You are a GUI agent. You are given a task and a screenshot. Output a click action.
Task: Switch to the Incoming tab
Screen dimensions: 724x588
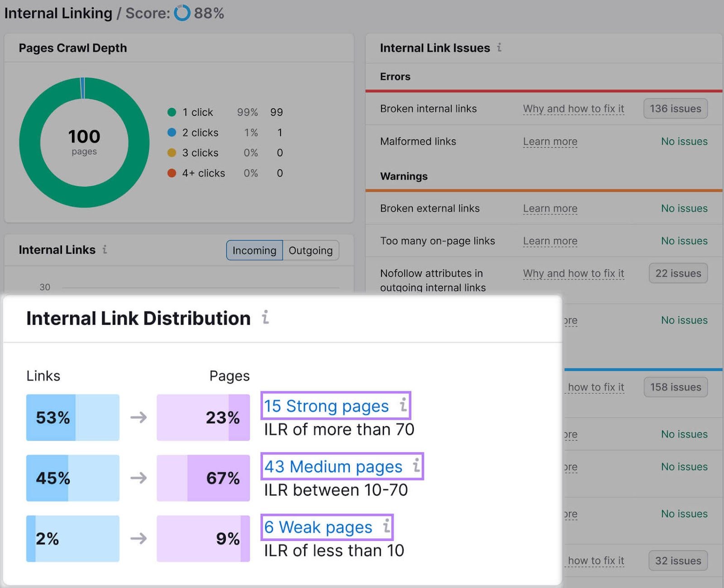coord(254,250)
